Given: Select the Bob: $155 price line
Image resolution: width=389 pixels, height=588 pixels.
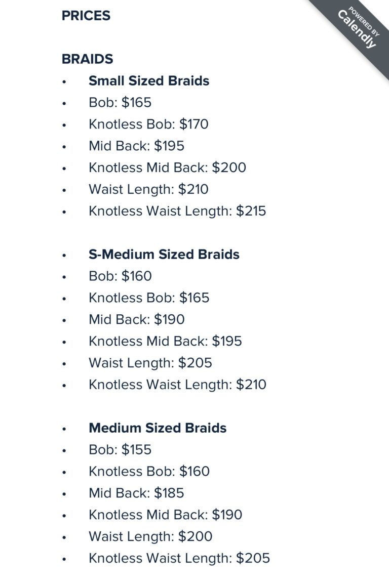Looking at the screenshot, I should (120, 450).
